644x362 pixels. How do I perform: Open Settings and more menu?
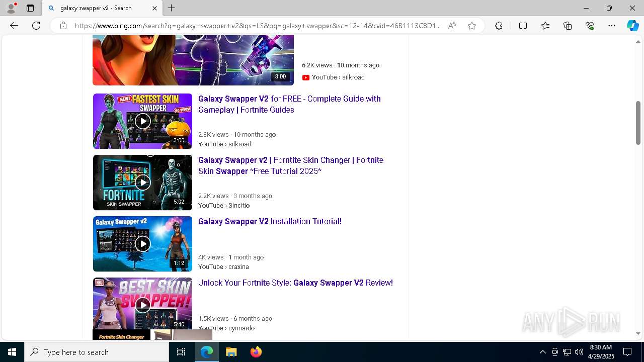point(612,26)
